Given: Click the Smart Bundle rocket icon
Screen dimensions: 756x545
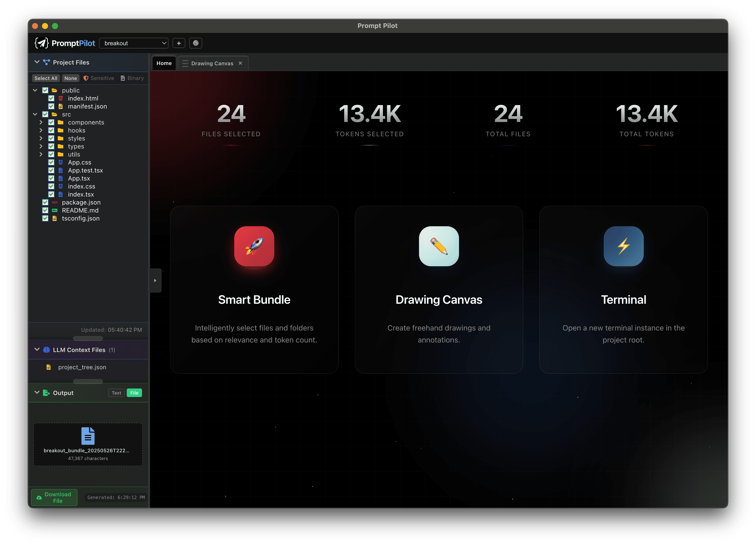Looking at the screenshot, I should tap(254, 246).
